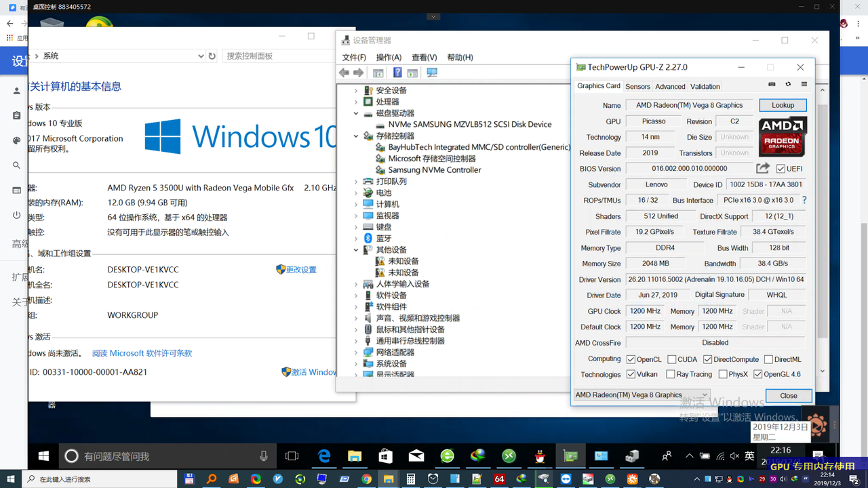
Task: Collapse 存储控制器 tree node
Action: tap(356, 136)
